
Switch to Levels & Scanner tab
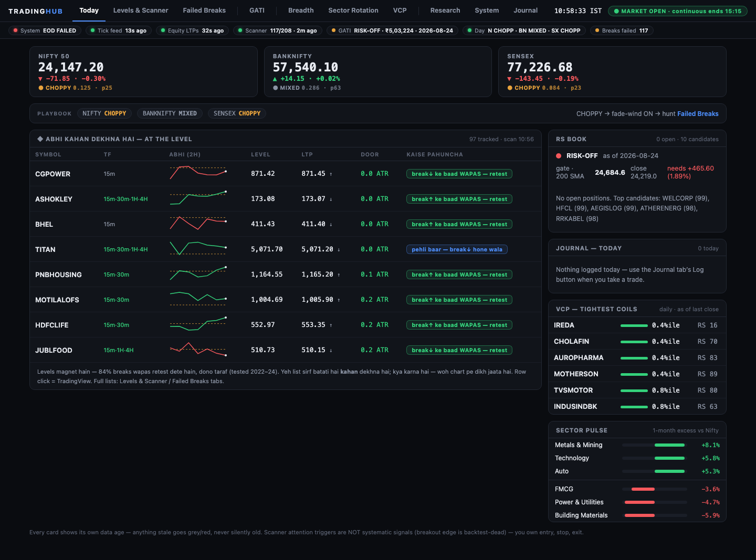[141, 10]
